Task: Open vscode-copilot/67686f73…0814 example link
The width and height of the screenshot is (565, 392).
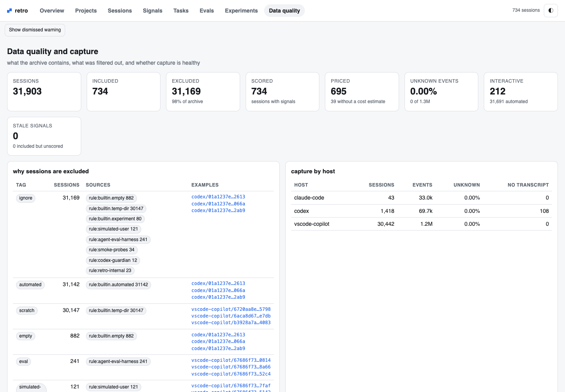Action: click(x=231, y=360)
